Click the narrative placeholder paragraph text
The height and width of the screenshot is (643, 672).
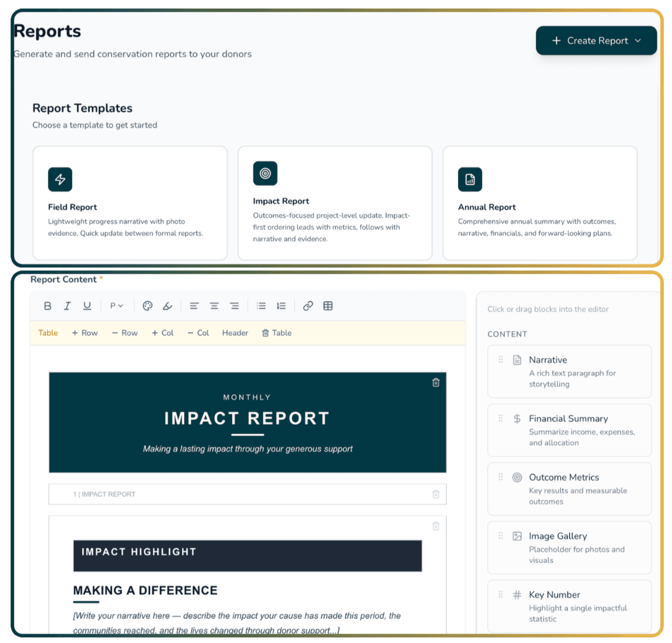pyautogui.click(x=236, y=623)
